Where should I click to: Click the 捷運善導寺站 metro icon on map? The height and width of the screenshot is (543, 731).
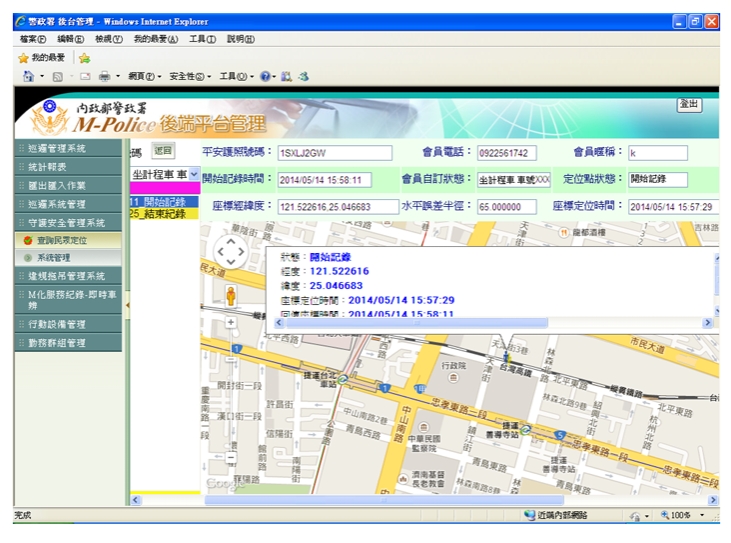(x=525, y=430)
